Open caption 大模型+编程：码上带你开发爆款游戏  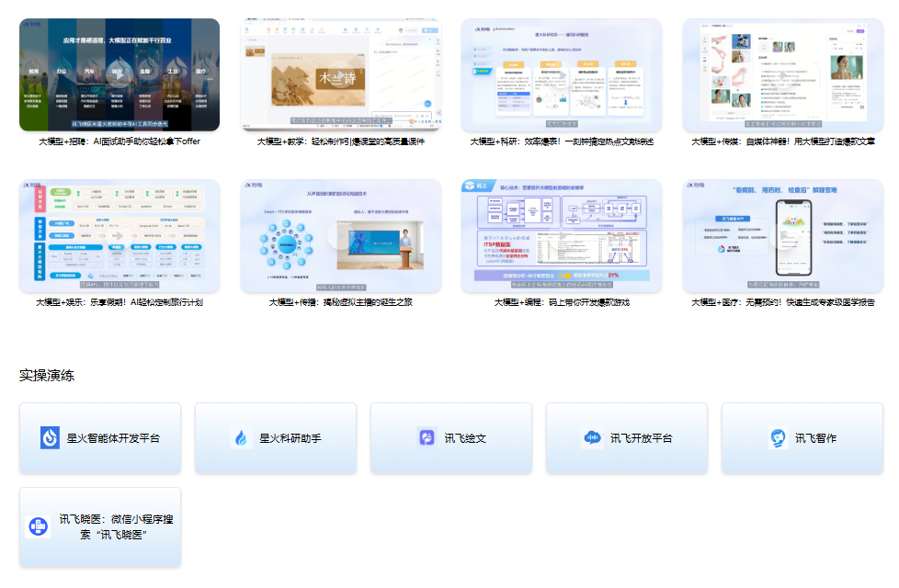(x=562, y=302)
